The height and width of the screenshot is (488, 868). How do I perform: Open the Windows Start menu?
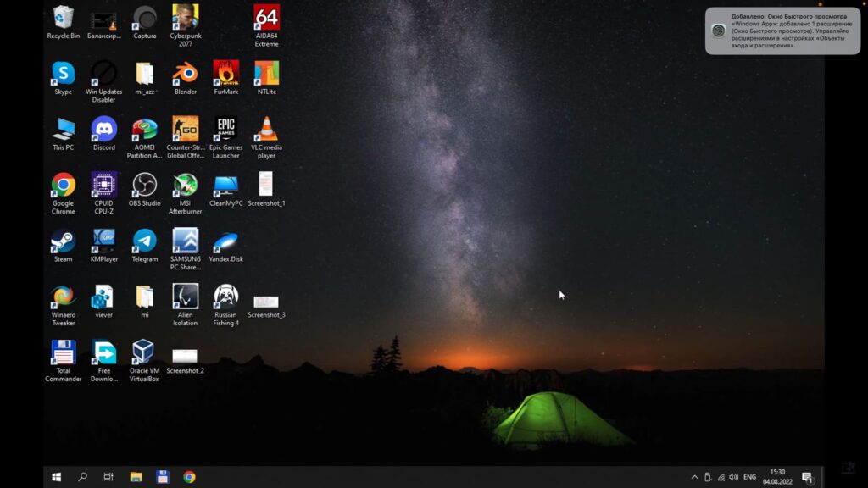pyautogui.click(x=57, y=477)
